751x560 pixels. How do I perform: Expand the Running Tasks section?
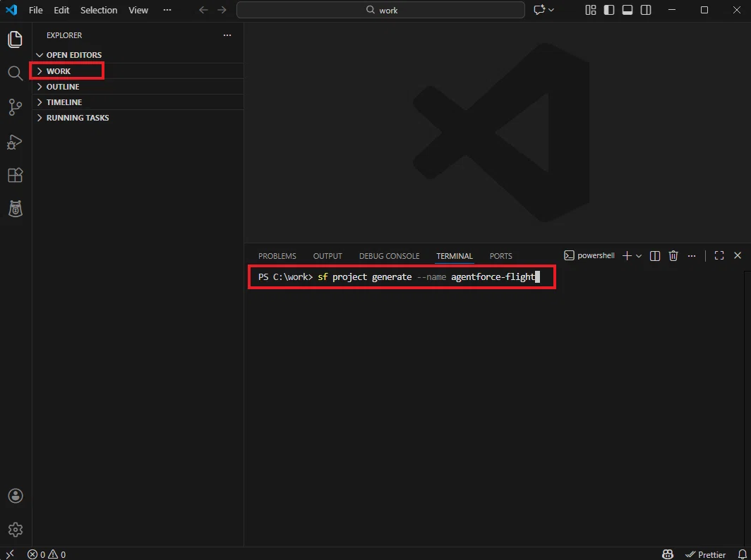[138, 118]
